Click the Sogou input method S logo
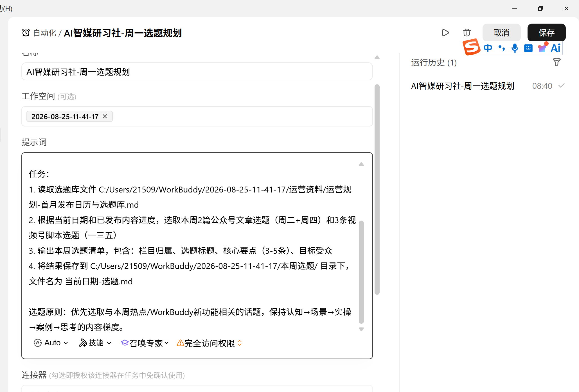The width and height of the screenshot is (579, 392). point(471,47)
